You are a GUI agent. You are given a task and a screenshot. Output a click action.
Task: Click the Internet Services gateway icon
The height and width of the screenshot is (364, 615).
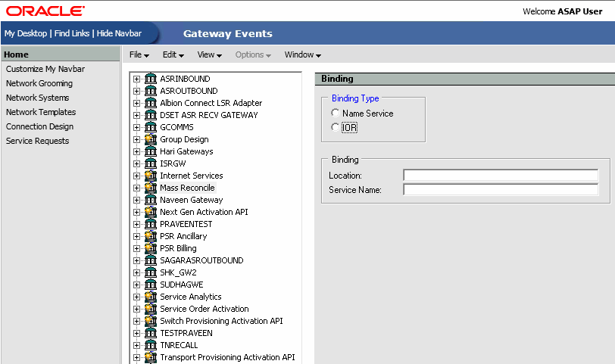151,176
